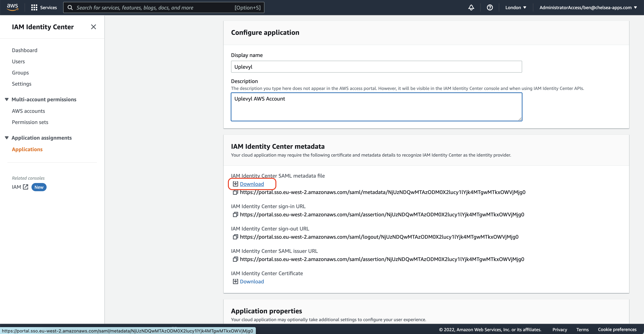Viewport: 644px width, 334px height.
Task: Open the London region dropdown
Action: (x=515, y=7)
